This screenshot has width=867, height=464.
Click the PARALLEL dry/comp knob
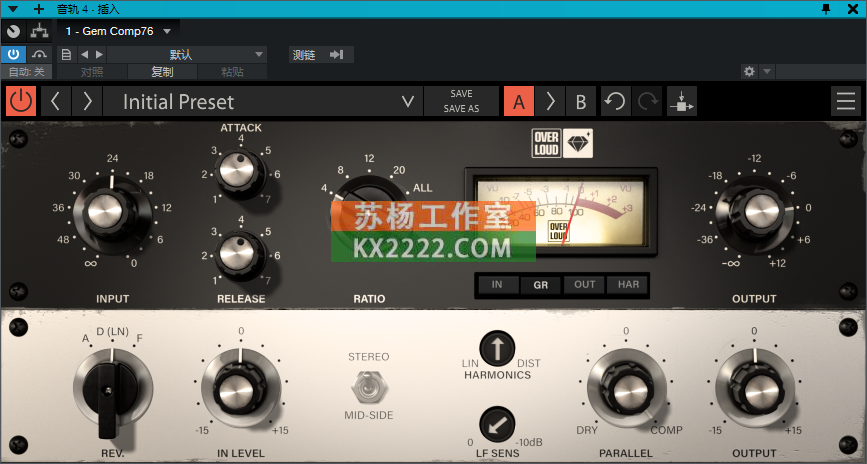(628, 390)
